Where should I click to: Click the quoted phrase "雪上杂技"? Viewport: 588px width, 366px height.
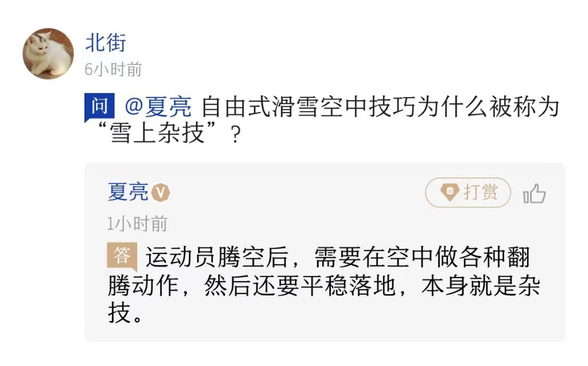coord(157,136)
